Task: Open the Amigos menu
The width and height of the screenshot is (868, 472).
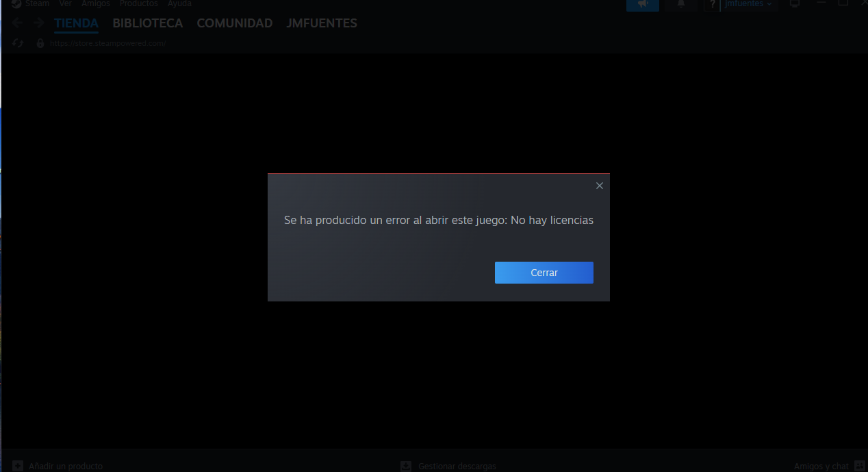Action: 95,3
